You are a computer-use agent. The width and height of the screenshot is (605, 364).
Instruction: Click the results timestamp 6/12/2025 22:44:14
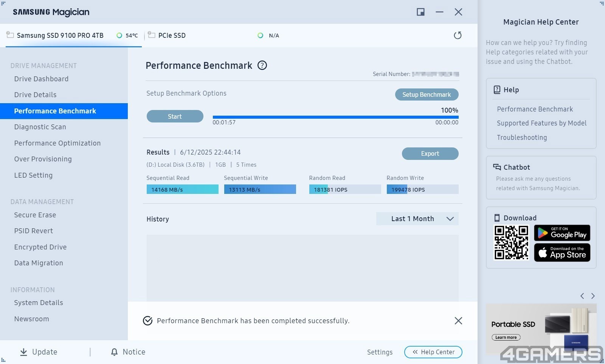point(210,152)
